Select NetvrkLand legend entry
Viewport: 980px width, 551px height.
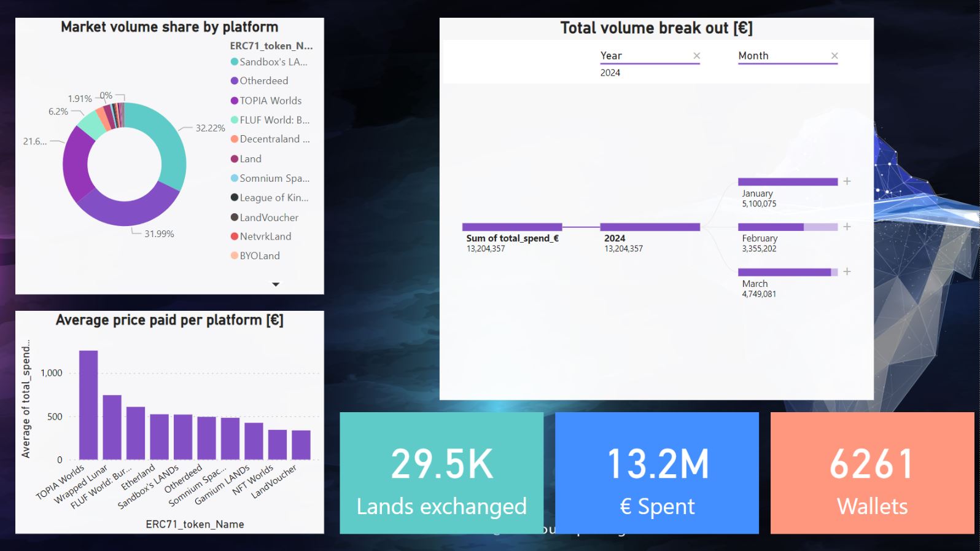(x=261, y=236)
